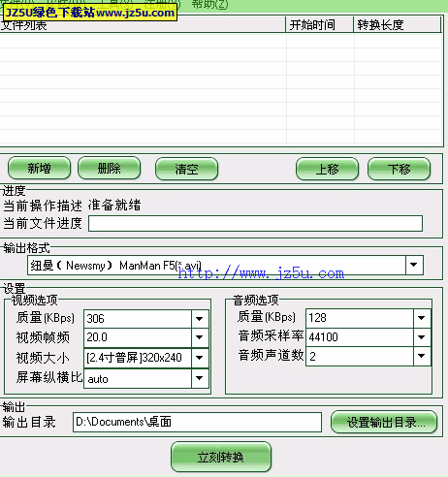This screenshot has width=448, height=477.
Task: Click the 准备就绪 status text
Action: 114,206
